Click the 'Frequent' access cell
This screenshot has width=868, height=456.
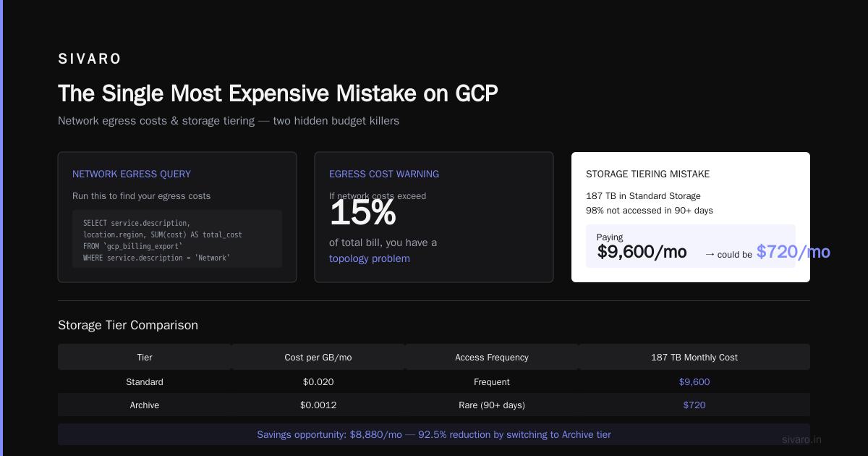(492, 381)
